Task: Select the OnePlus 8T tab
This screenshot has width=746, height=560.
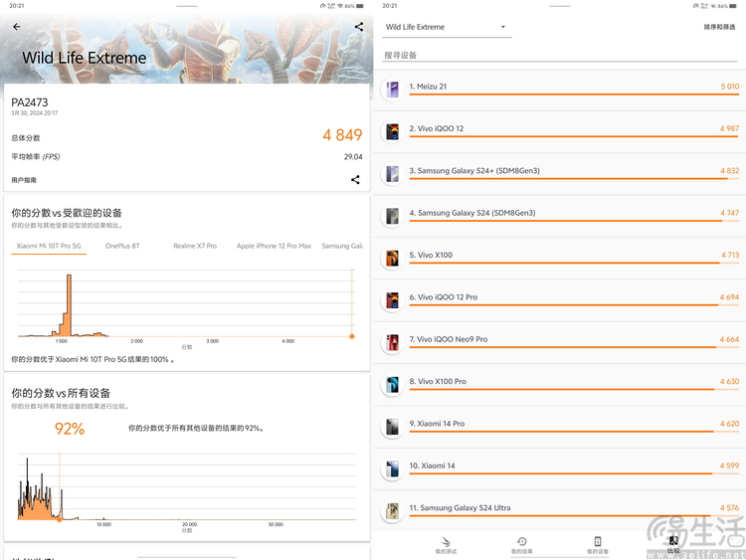Action: 122,246
